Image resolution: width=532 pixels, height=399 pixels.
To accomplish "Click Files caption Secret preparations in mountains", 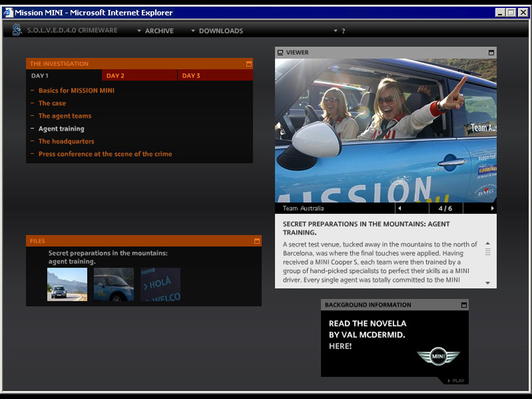I will pos(108,257).
